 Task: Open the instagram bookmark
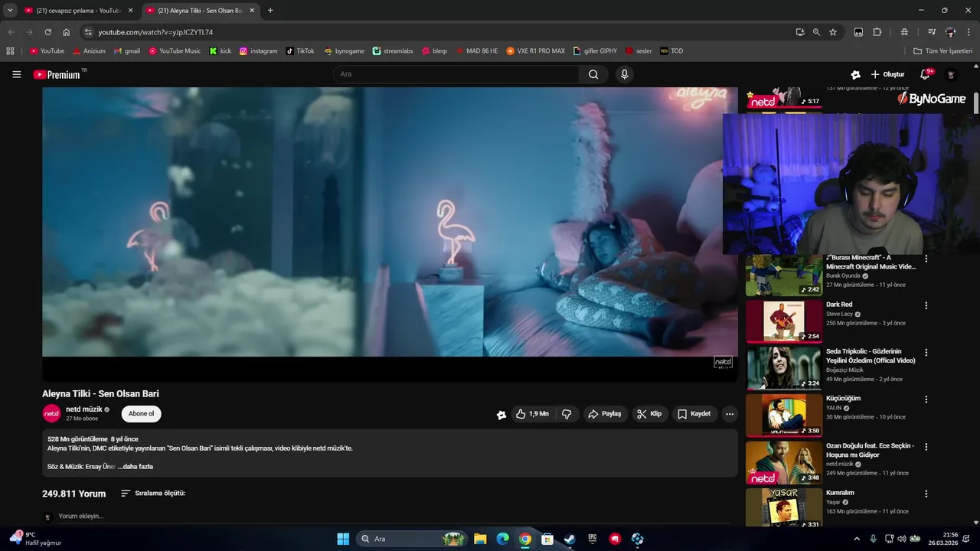click(x=259, y=51)
